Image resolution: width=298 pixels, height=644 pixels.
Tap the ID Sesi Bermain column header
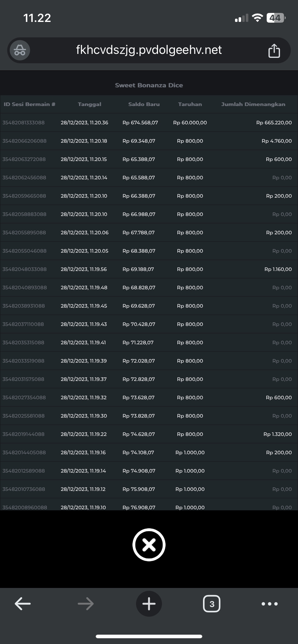tap(30, 104)
